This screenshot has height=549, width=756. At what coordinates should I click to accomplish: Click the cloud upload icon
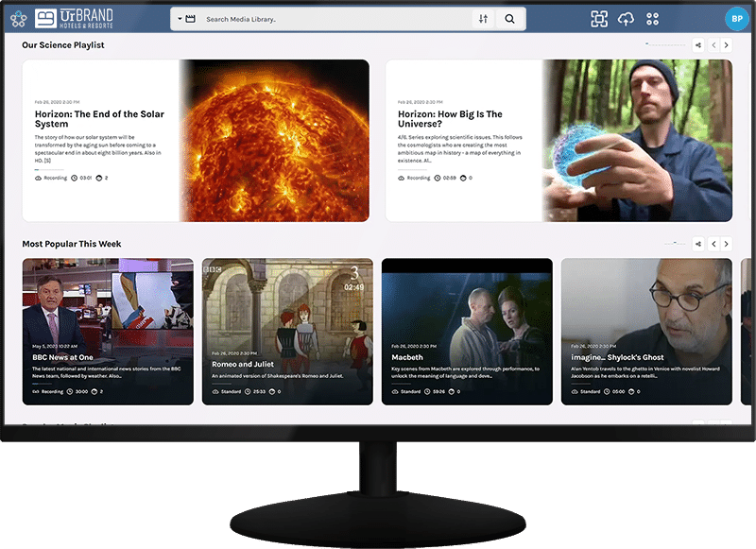[626, 19]
